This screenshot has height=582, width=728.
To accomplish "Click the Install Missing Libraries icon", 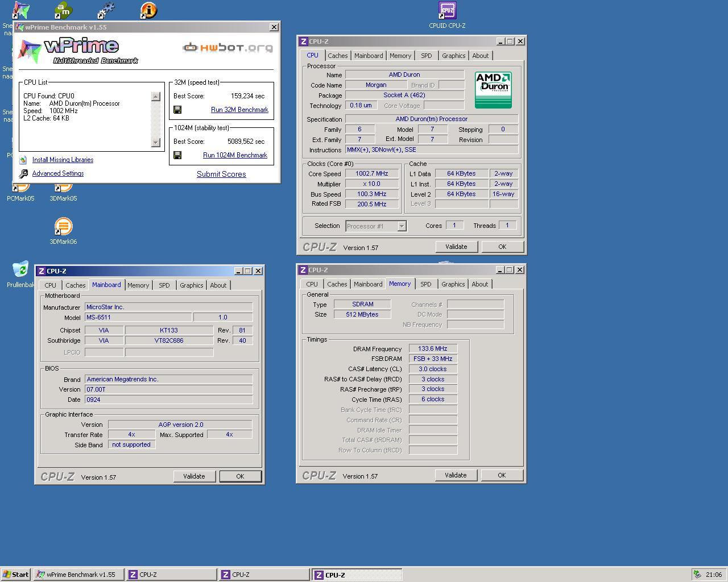I will tap(23, 160).
